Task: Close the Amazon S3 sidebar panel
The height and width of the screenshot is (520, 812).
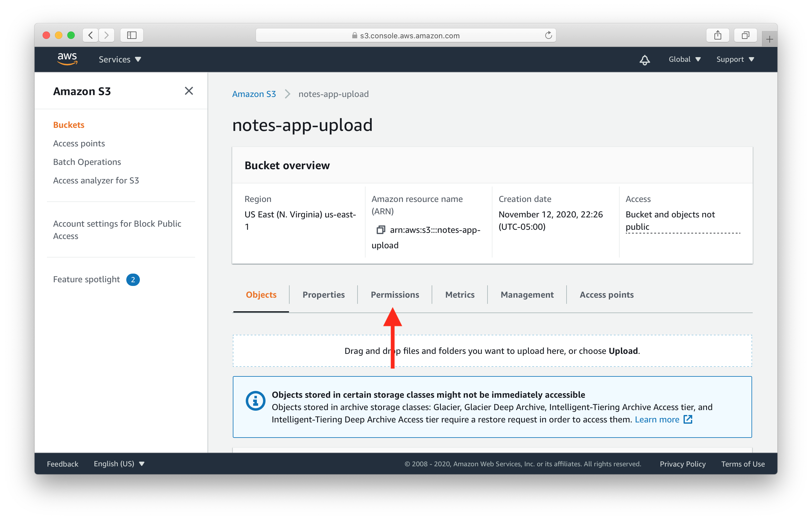Action: 189,91
